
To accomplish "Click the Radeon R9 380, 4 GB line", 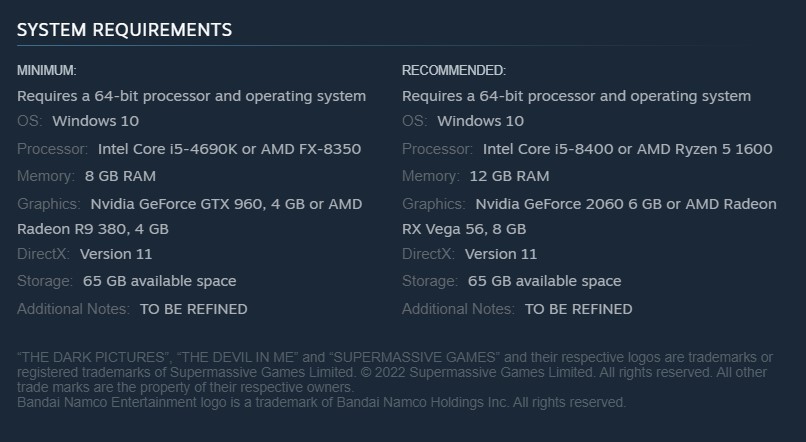I will [x=93, y=229].
